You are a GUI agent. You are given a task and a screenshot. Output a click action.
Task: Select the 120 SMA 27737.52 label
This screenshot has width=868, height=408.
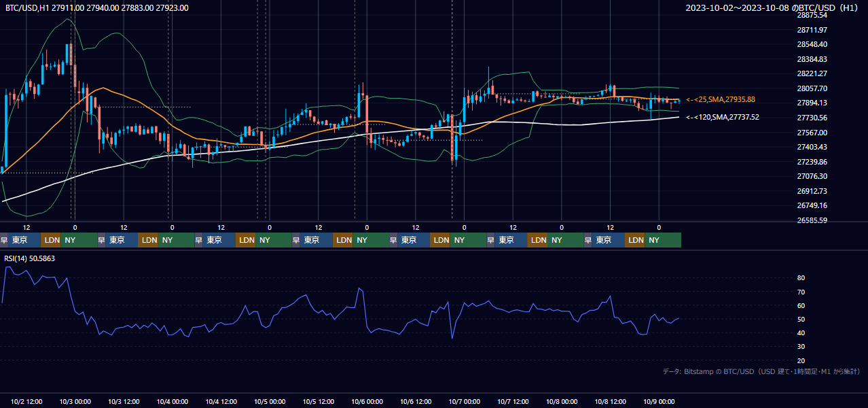[722, 117]
